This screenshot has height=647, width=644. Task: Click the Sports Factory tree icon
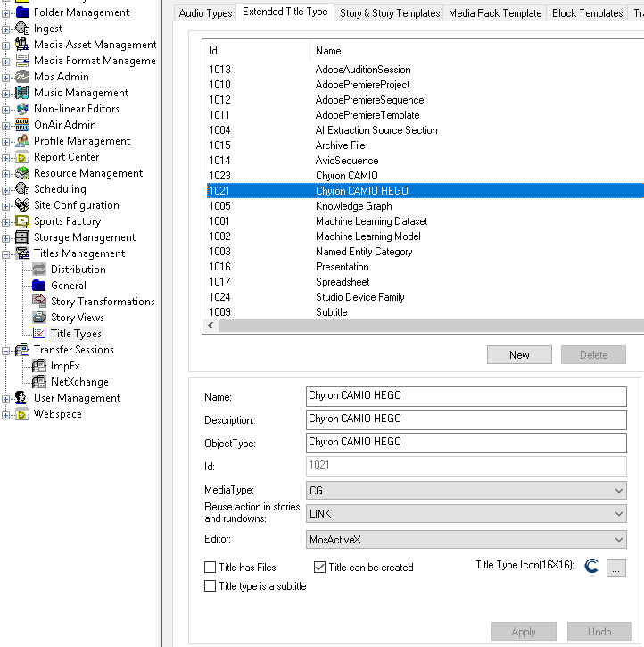(22, 221)
